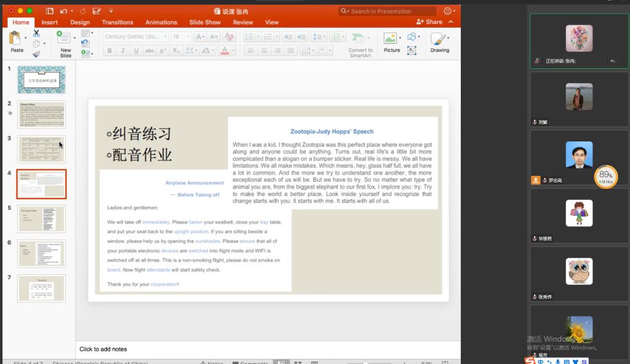Switch to the Transitions tab
Viewport: 630px width, 364px height.
118,22
